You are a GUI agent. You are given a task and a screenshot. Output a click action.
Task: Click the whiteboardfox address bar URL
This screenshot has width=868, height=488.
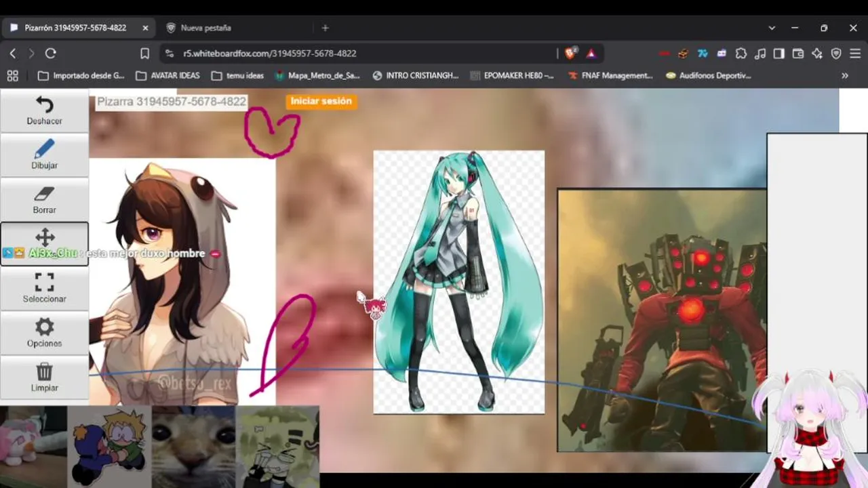(x=269, y=53)
